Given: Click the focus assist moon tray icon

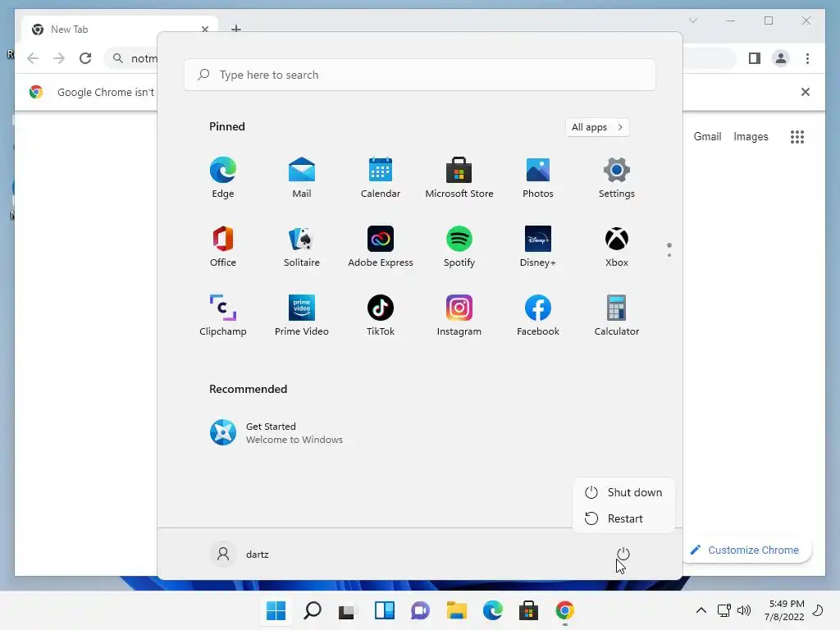Looking at the screenshot, I should (818, 610).
